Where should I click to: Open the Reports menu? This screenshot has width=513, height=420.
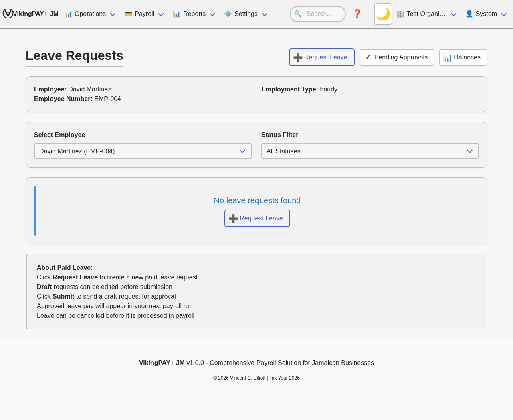(194, 14)
